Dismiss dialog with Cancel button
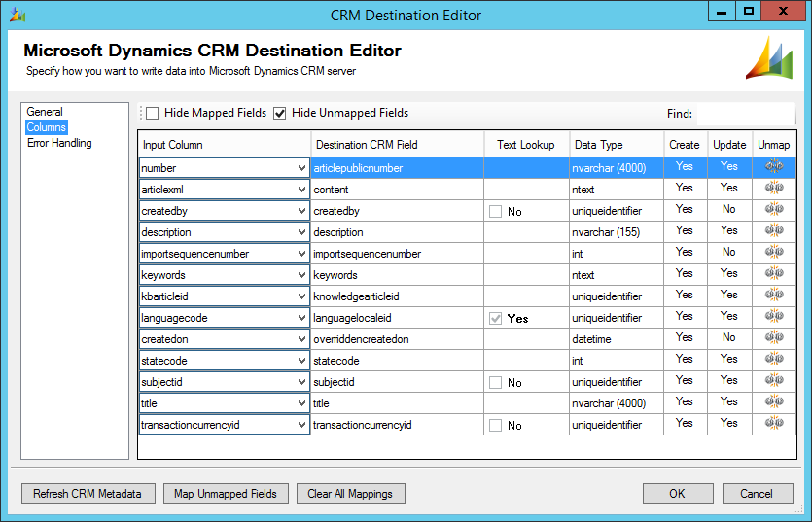Screen dimensions: 812x522 pos(758,494)
